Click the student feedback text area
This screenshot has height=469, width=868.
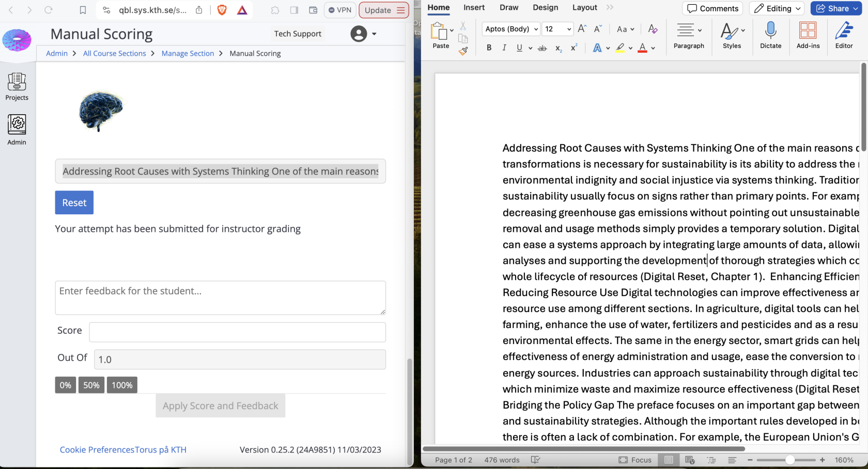[221, 298]
